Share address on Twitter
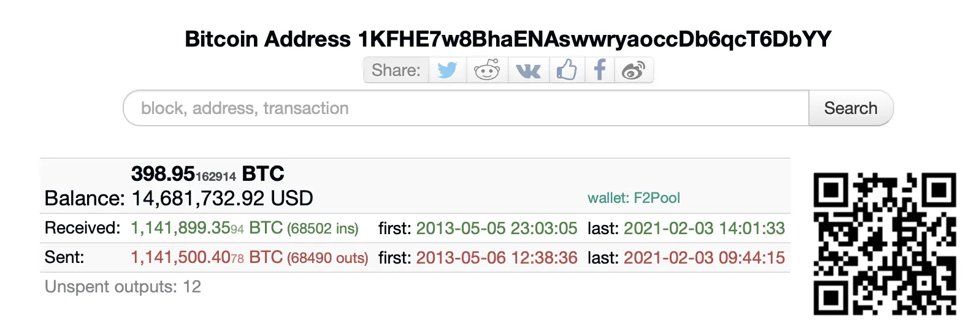The height and width of the screenshot is (331, 980). pyautogui.click(x=447, y=70)
